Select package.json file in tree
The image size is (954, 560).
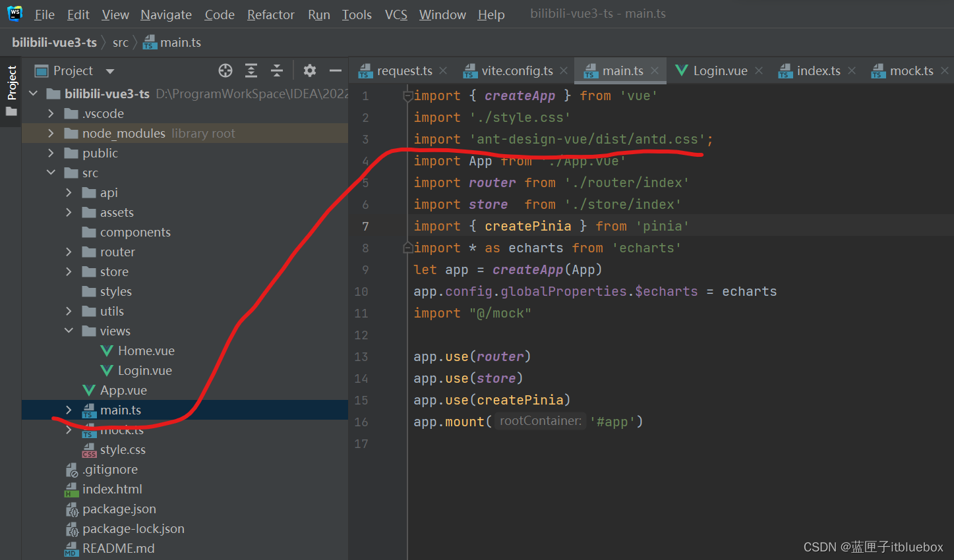119,509
